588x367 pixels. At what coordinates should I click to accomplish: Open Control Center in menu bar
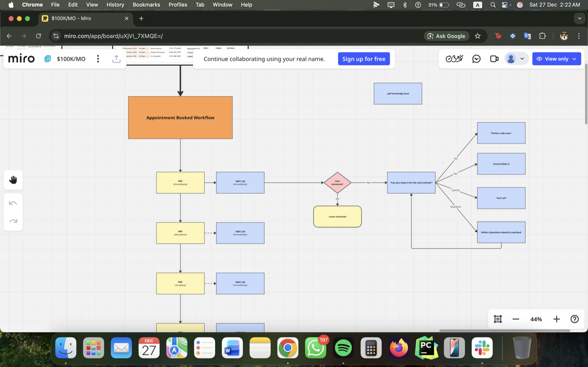(x=505, y=5)
